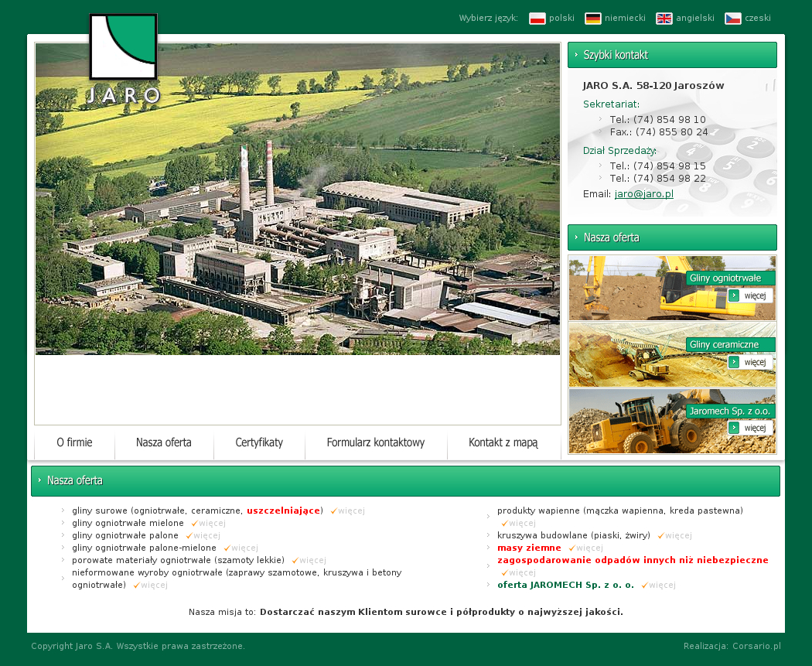Click the UK flag icon
Viewport: 812px width, 666px height.
(x=664, y=19)
